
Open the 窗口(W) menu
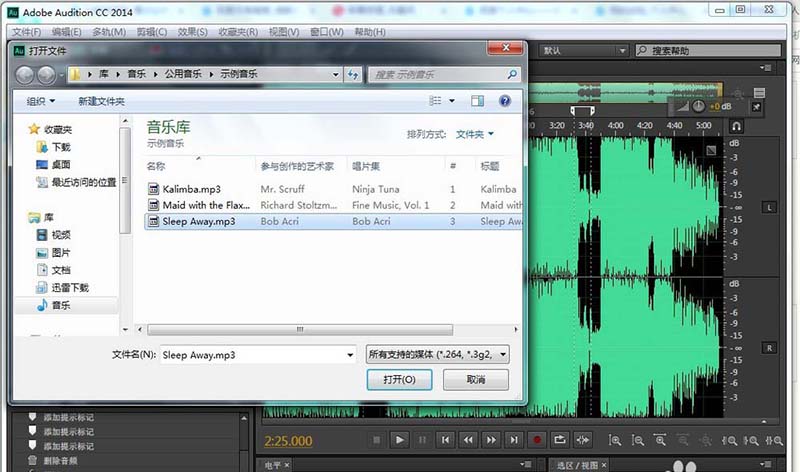click(x=327, y=32)
